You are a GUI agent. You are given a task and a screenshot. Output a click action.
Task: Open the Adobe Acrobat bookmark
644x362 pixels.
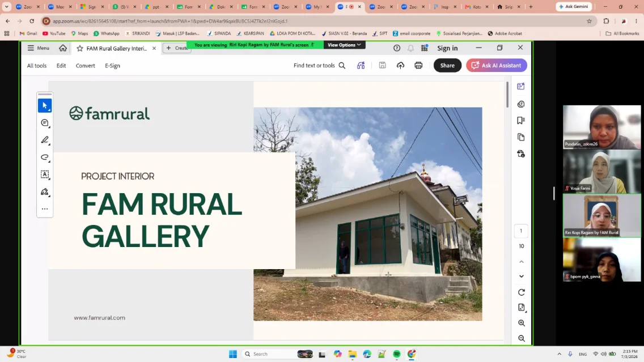(x=505, y=33)
